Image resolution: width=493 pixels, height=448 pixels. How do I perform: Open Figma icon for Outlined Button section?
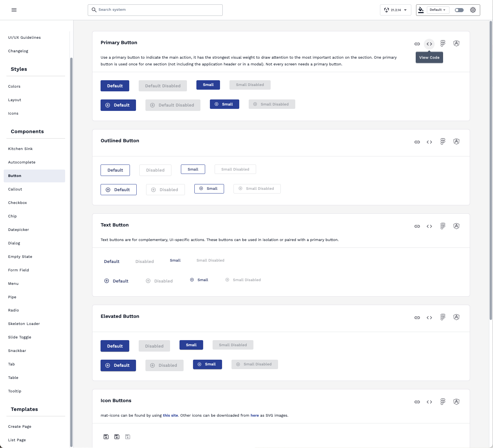pyautogui.click(x=443, y=141)
